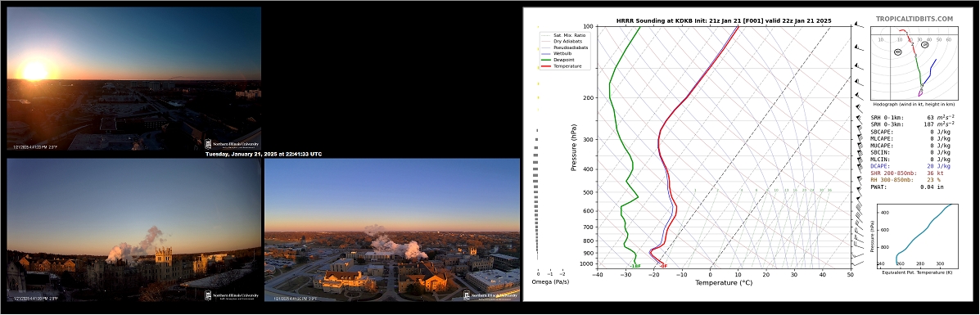The width and height of the screenshot is (980, 315).
Task: Click the NIU logo in the bottom-right webcam
Action: point(490,295)
